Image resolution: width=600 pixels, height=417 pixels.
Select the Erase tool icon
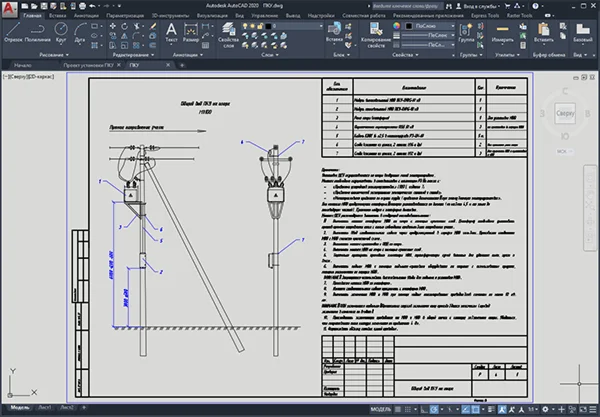click(153, 26)
